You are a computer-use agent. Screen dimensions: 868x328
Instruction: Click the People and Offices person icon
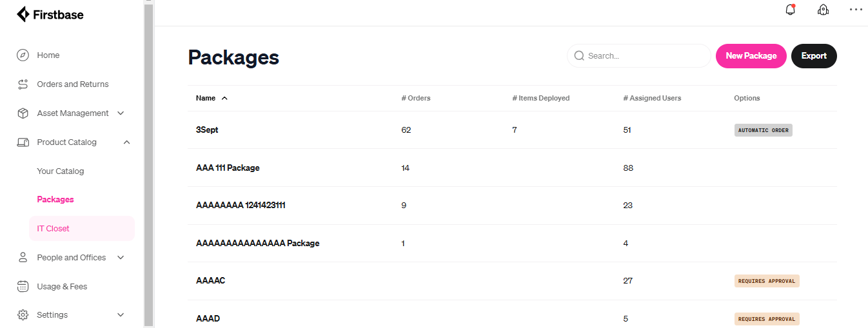(23, 258)
